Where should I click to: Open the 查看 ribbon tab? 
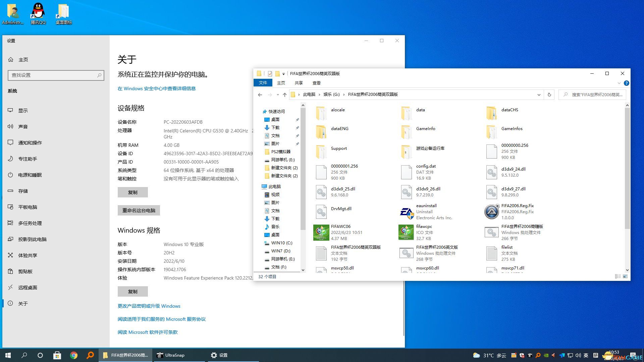coord(317,83)
